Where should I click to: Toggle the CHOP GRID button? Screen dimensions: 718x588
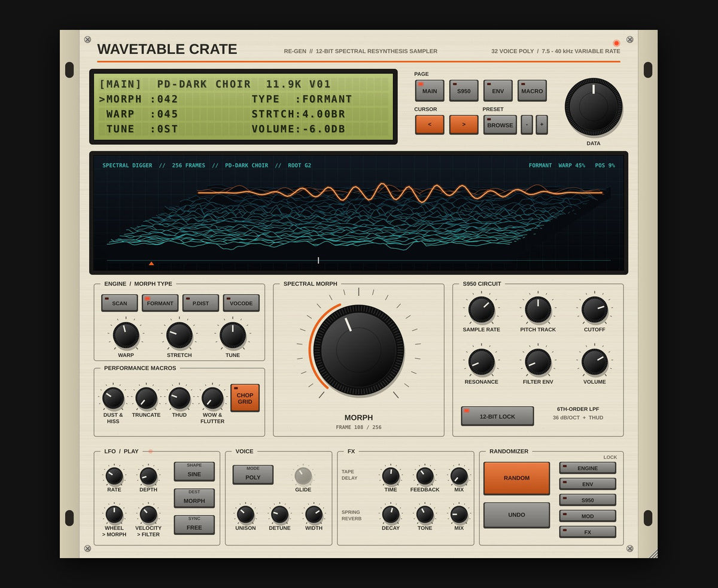pyautogui.click(x=245, y=398)
